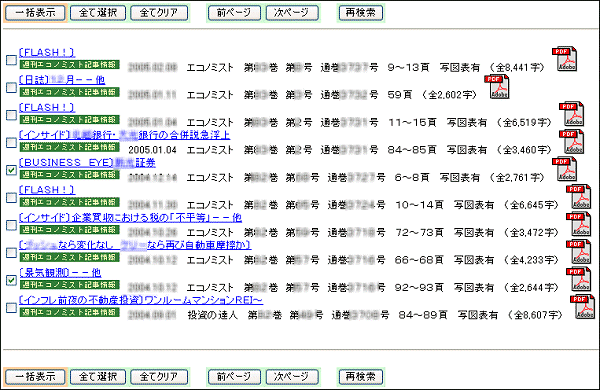Tick checkbox for インフレ前夜の不動産投資 article

(11, 308)
